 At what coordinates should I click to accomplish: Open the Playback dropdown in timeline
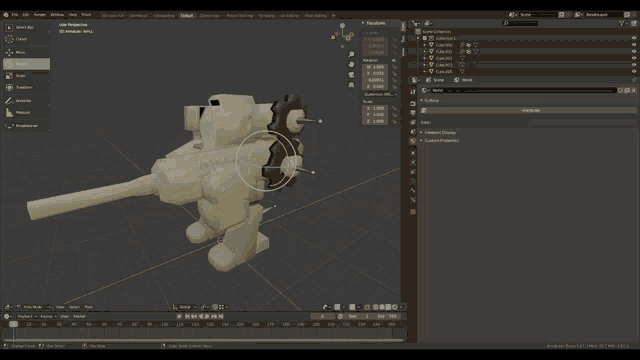27,316
